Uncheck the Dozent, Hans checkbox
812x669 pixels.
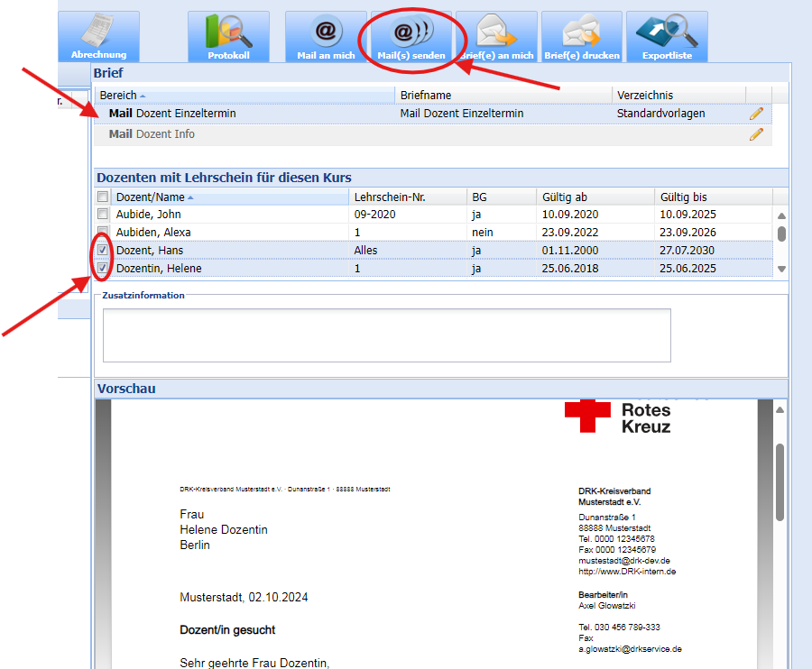[103, 251]
